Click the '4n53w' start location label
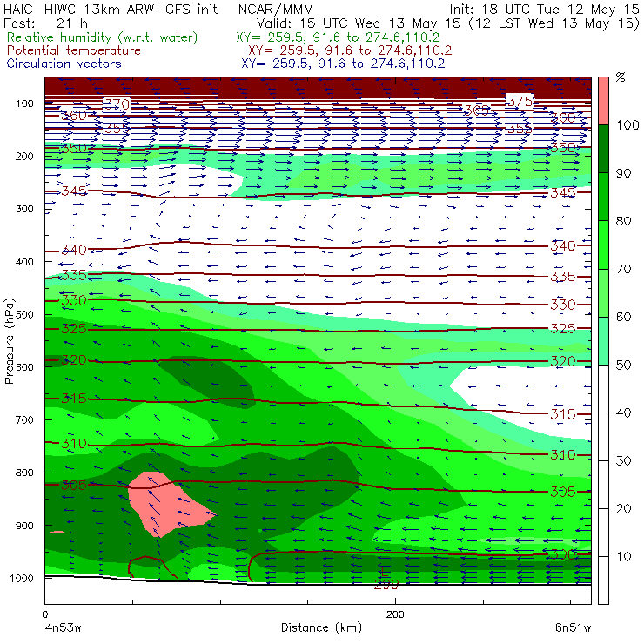The width and height of the screenshot is (644, 644). tap(63, 627)
